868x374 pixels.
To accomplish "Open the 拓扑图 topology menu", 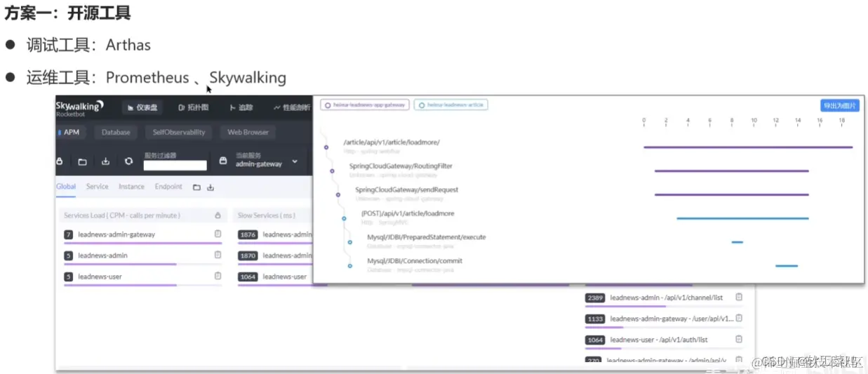I will [194, 107].
